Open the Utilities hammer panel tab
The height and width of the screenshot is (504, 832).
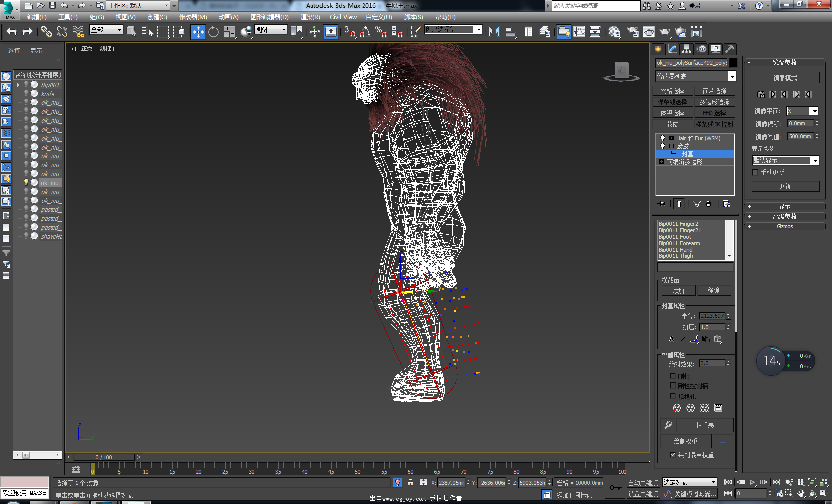pos(729,49)
